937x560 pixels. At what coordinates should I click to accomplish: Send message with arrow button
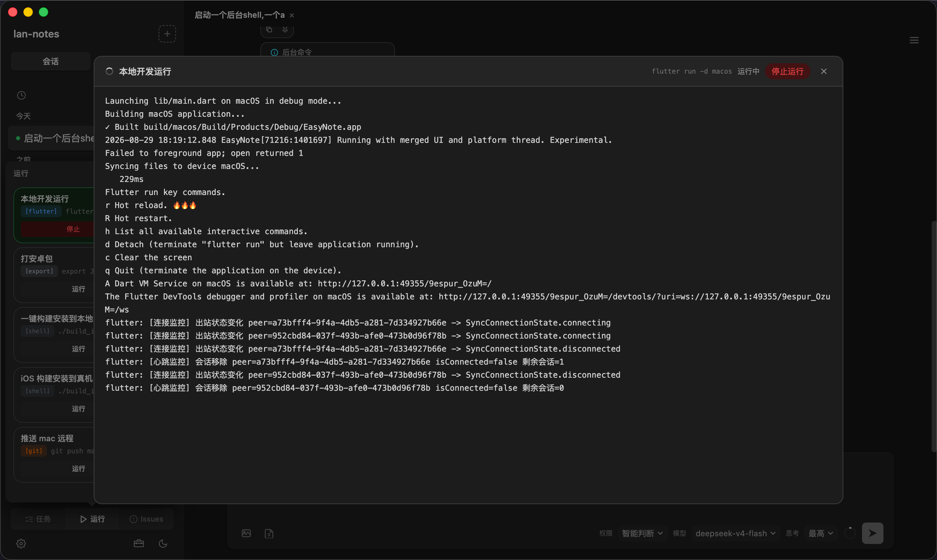click(872, 533)
